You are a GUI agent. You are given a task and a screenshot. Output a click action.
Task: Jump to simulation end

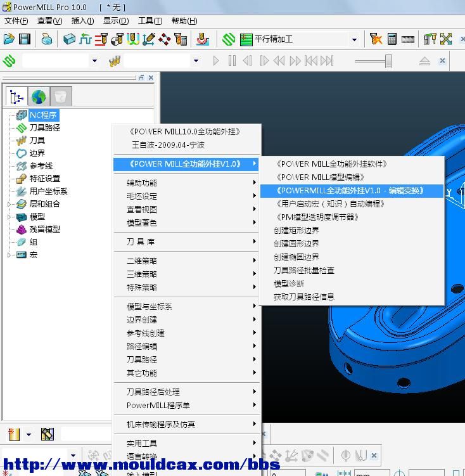pyautogui.click(x=327, y=61)
